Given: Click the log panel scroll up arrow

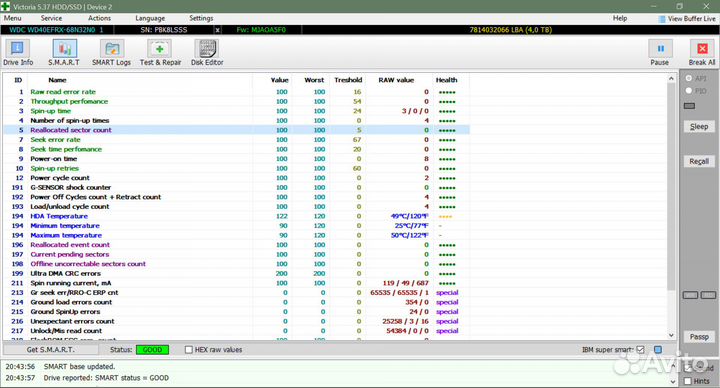Looking at the screenshot, I should (673, 366).
